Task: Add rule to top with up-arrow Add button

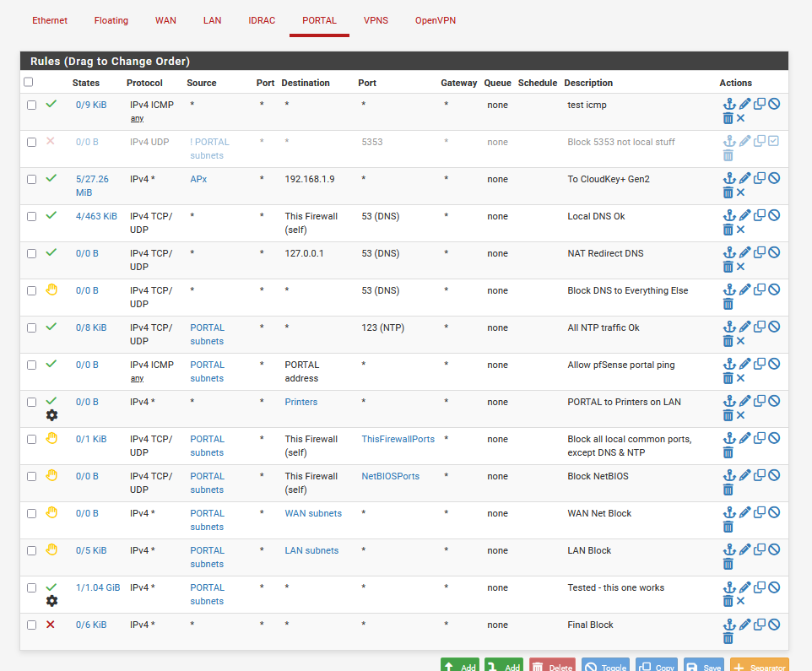Action: click(460, 665)
